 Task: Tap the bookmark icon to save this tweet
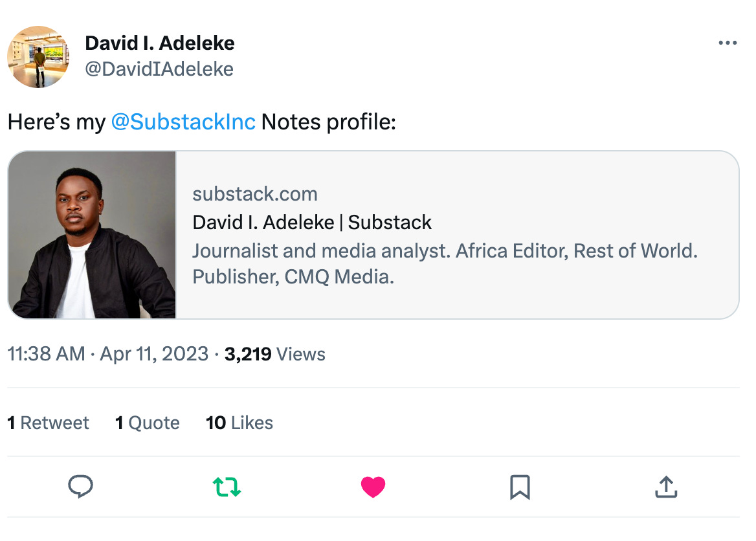click(520, 487)
